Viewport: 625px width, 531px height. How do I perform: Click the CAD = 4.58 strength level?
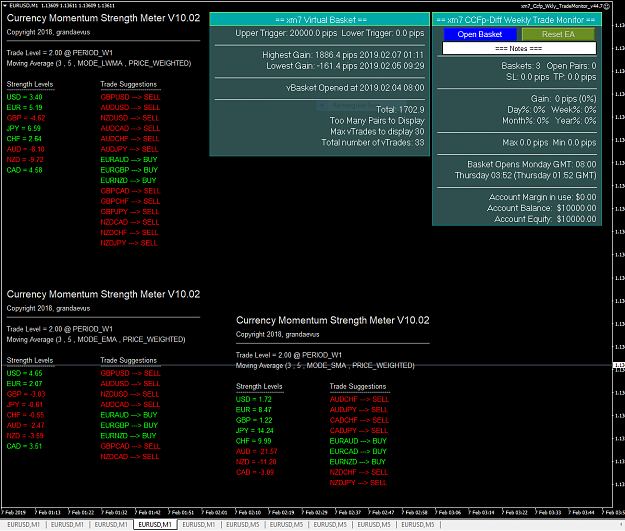click(24, 170)
